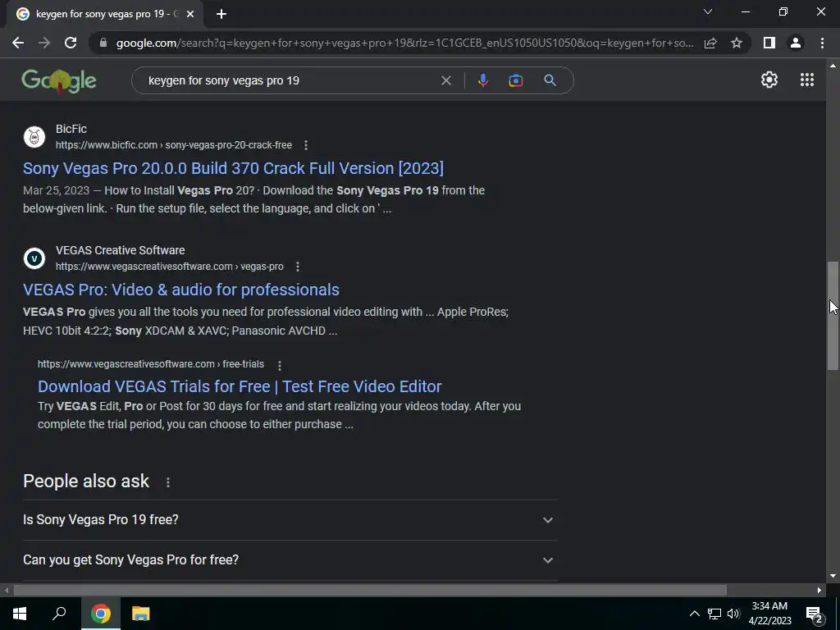Submit search with magnifier icon
The height and width of the screenshot is (630, 840).
coord(550,80)
